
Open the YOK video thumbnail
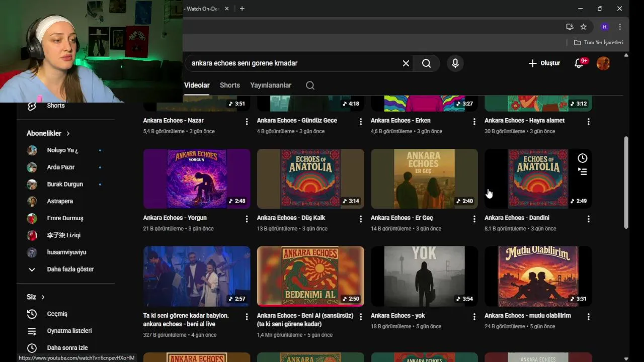pyautogui.click(x=424, y=276)
